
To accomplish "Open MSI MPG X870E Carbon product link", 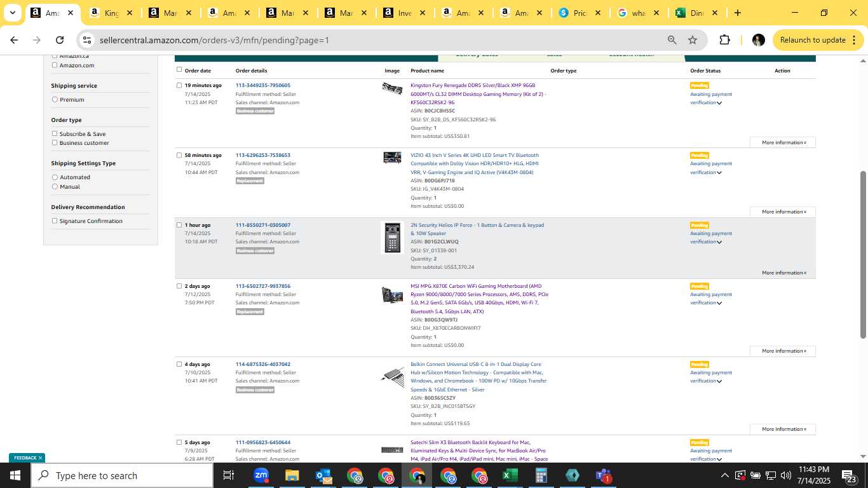I will pos(479,299).
